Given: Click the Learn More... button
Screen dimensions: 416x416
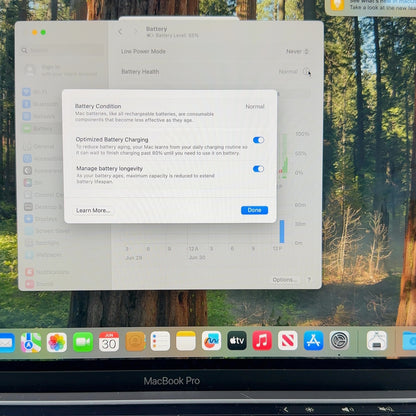Looking at the screenshot, I should pos(93,210).
